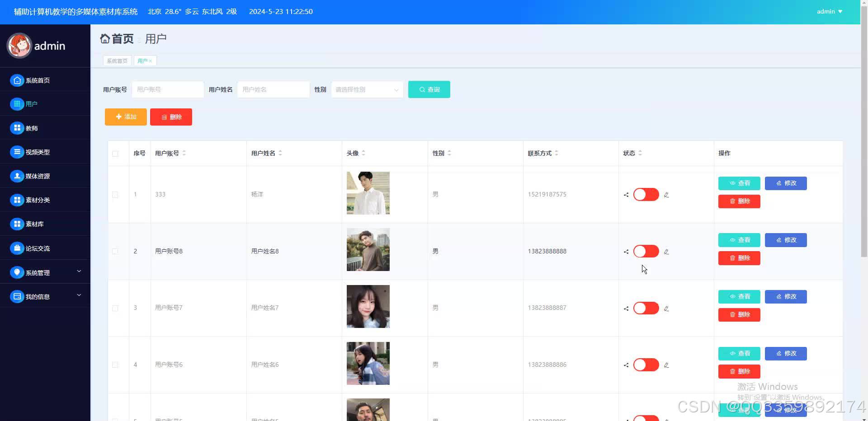Click the orange 添加 button

[x=126, y=117]
